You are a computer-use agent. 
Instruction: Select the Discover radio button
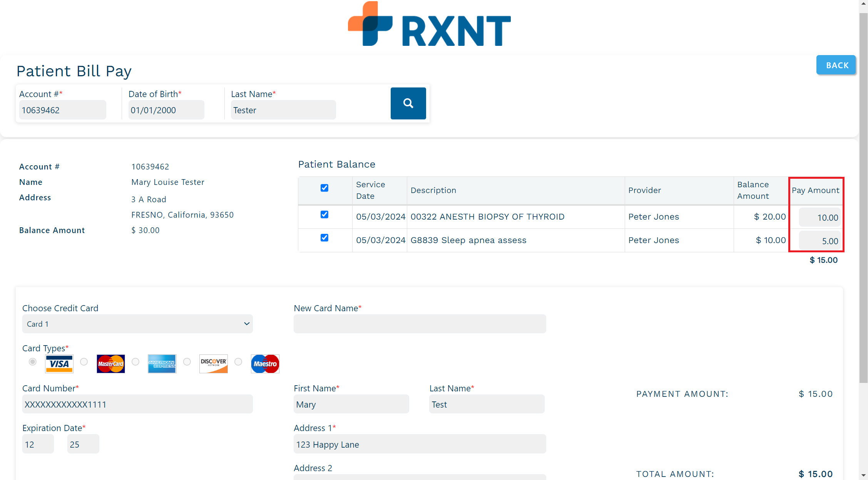tap(187, 362)
